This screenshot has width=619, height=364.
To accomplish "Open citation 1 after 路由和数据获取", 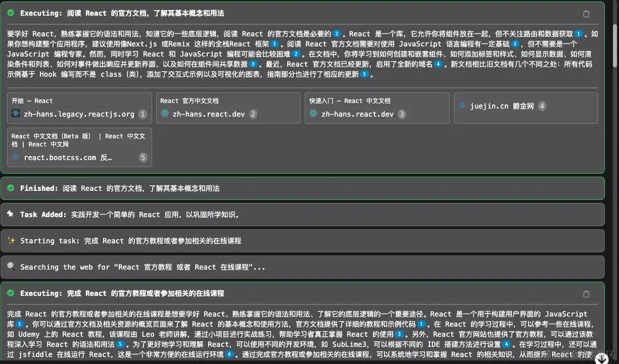I will (579, 34).
